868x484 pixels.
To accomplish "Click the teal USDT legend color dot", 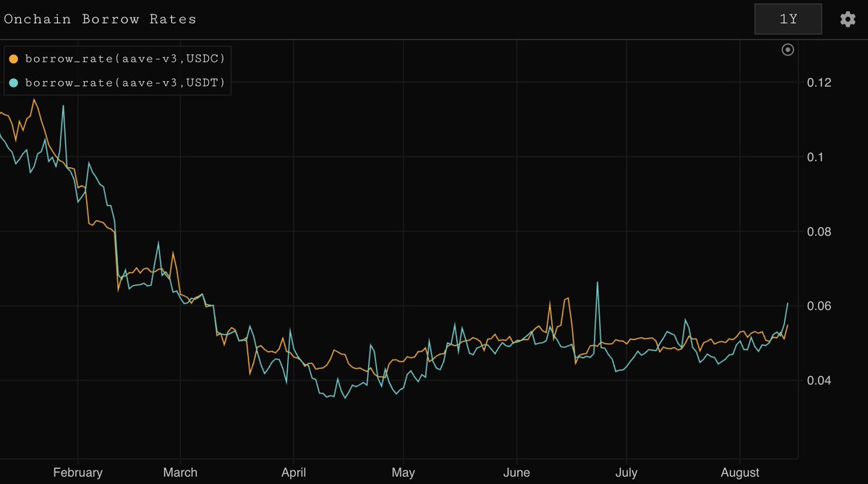I will click(x=13, y=84).
